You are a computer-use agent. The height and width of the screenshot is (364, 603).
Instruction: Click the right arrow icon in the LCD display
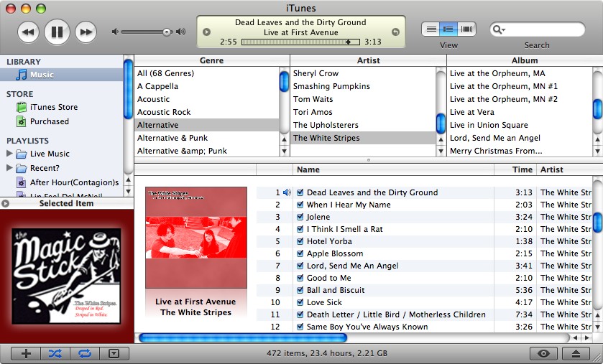[x=395, y=32]
